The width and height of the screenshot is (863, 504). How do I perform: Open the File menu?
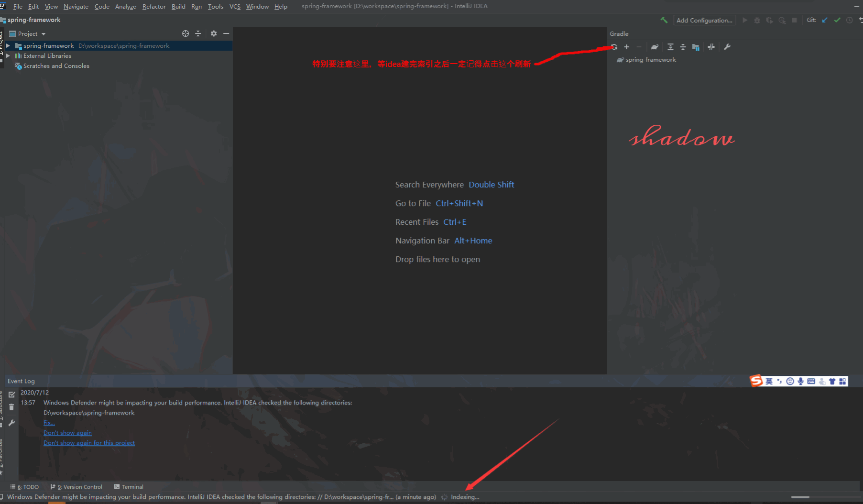(18, 6)
